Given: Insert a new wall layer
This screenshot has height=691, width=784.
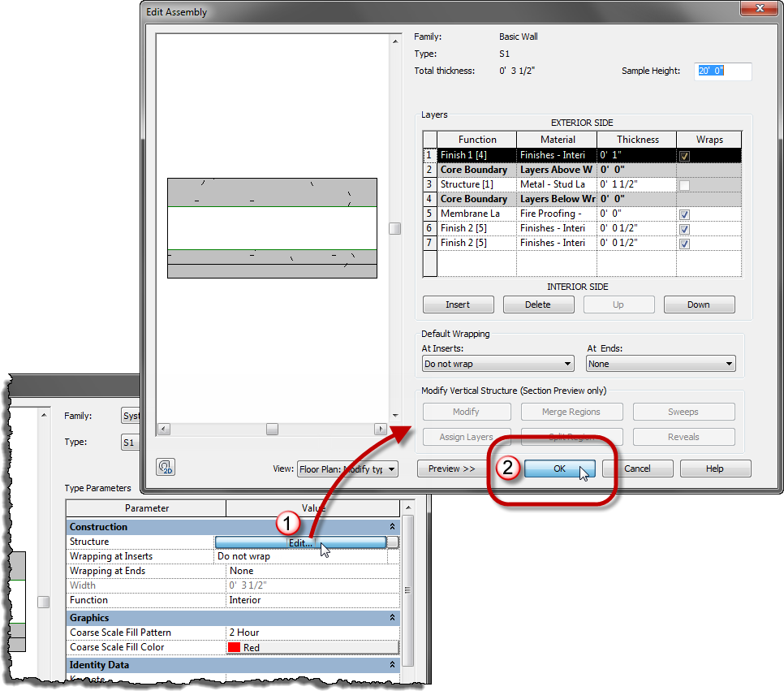Looking at the screenshot, I should point(458,304).
